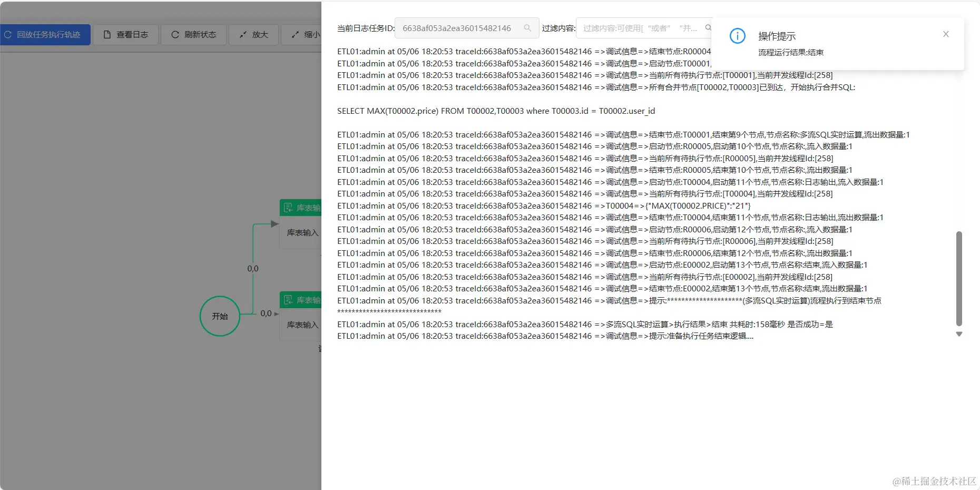Click the SELECT MAX(T00002.price) SQL line

tap(496, 111)
